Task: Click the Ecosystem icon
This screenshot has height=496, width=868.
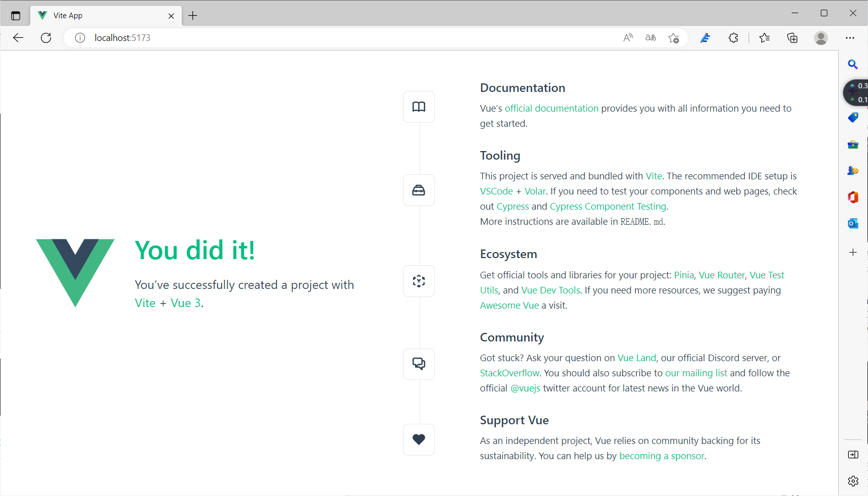Action: [419, 281]
